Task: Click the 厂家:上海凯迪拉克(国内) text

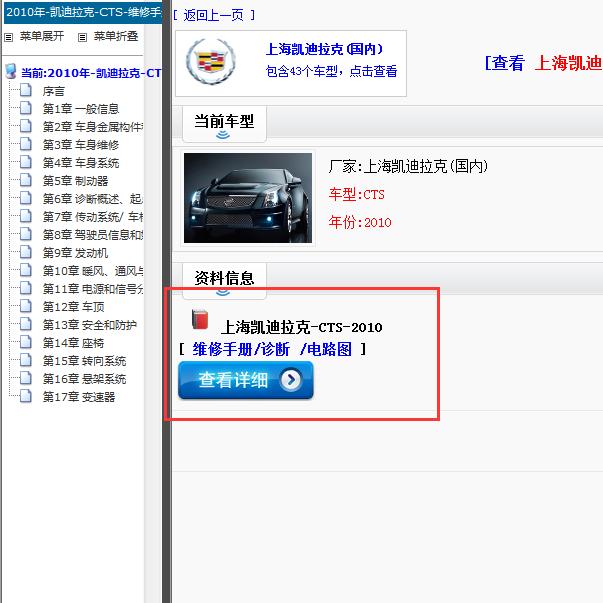Action: pyautogui.click(x=408, y=167)
